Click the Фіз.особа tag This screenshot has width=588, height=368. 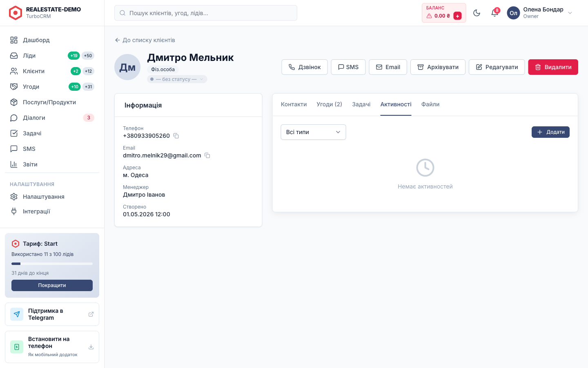point(163,70)
